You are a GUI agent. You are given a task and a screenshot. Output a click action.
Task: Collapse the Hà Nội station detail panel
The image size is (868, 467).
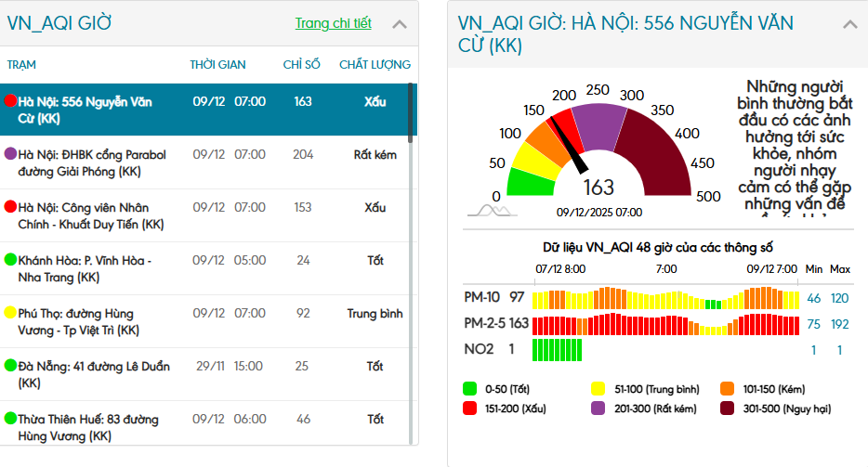point(849,25)
